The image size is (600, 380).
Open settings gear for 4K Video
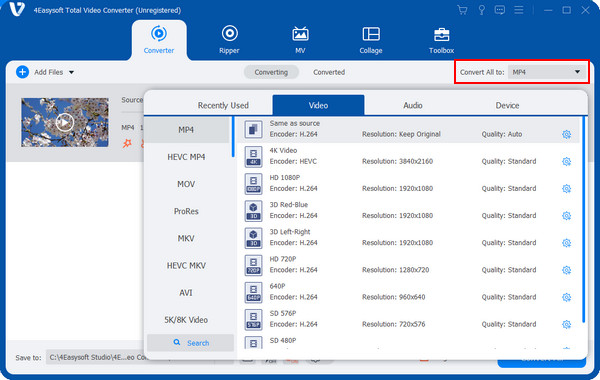(x=567, y=161)
